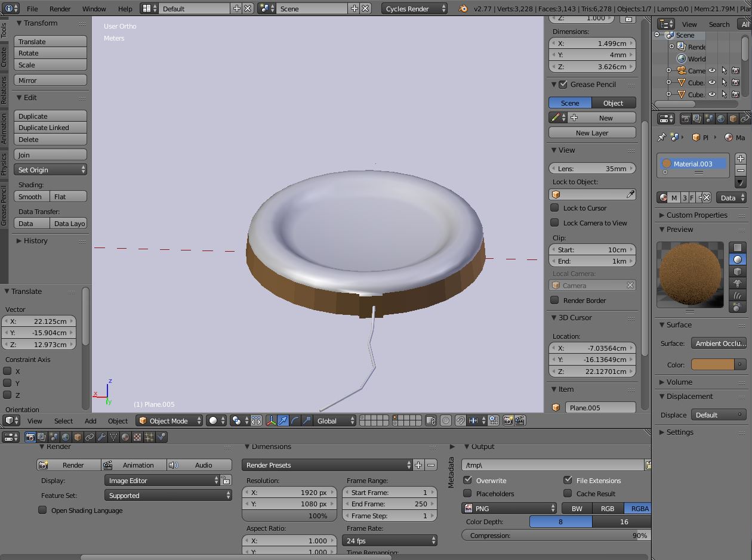Image resolution: width=752 pixels, height=560 pixels.
Task: Add a material slot with plus button
Action: coord(741,159)
